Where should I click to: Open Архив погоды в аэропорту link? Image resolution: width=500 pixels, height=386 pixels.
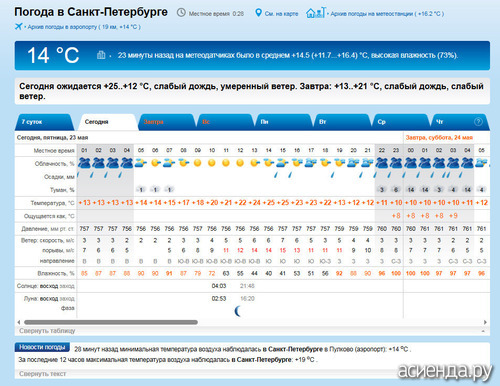tap(84, 27)
